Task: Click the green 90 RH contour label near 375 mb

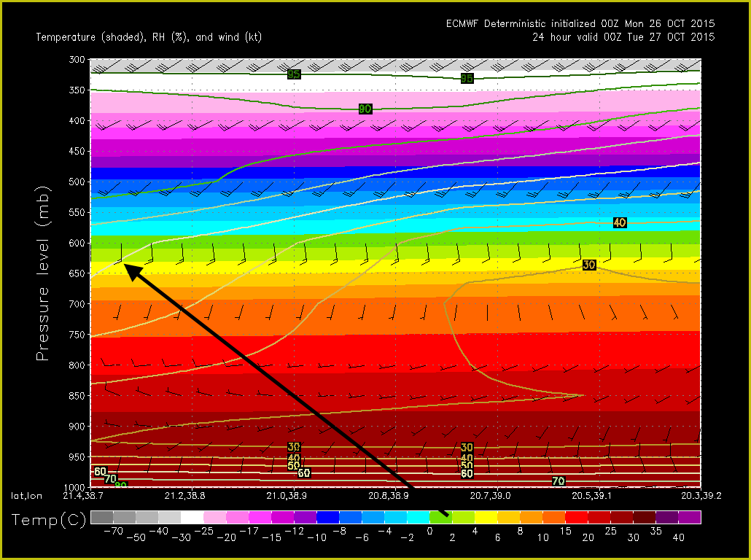Action: 365,109
